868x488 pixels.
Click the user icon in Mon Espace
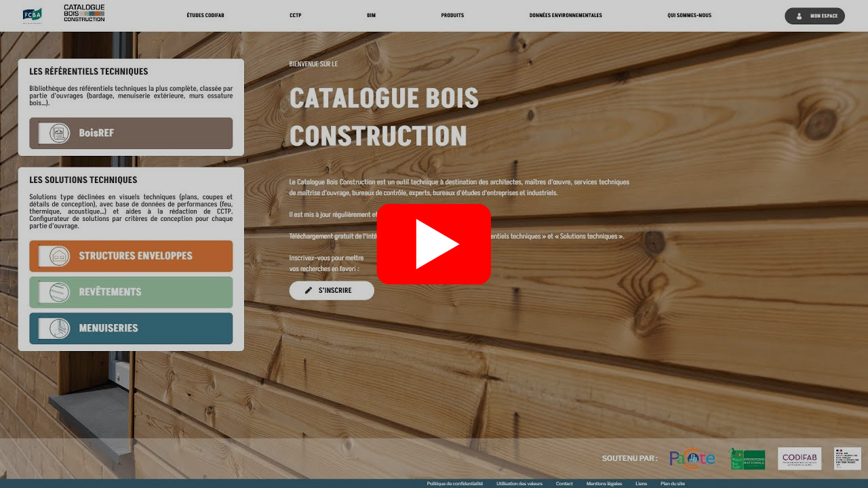[799, 16]
